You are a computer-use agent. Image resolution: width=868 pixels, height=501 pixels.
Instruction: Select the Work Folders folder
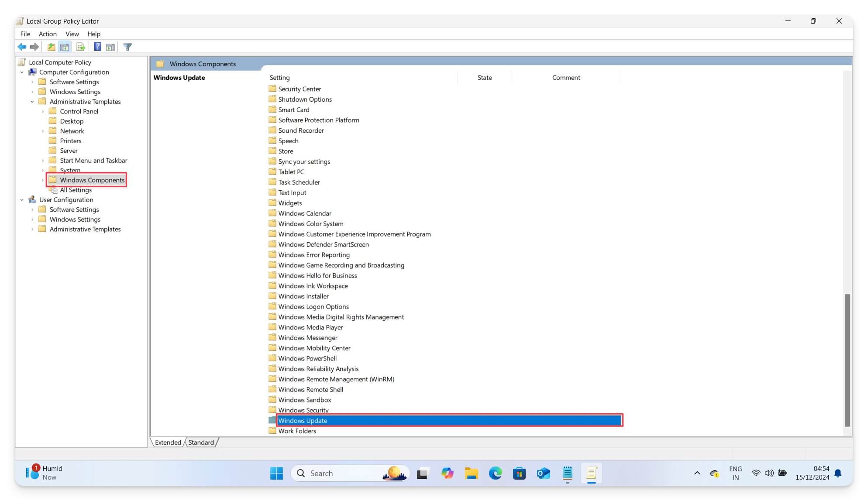(297, 431)
